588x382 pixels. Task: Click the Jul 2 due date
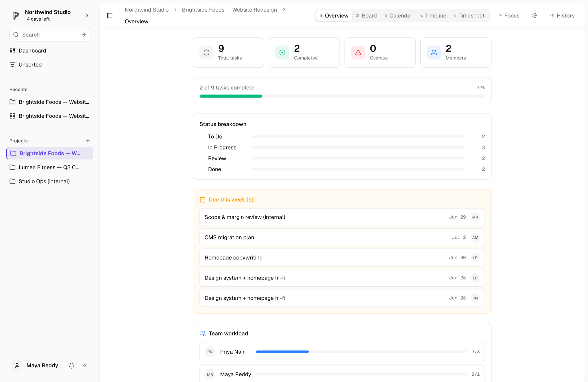[459, 237]
